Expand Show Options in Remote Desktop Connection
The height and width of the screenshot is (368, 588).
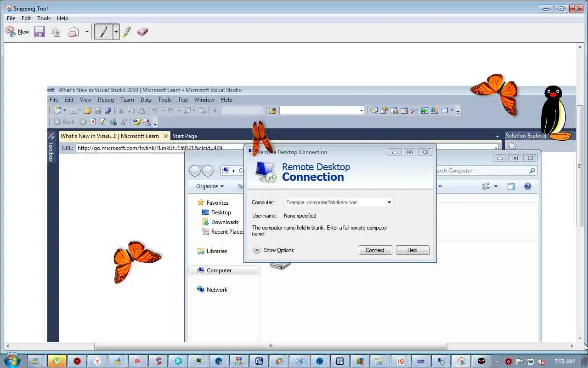point(273,250)
